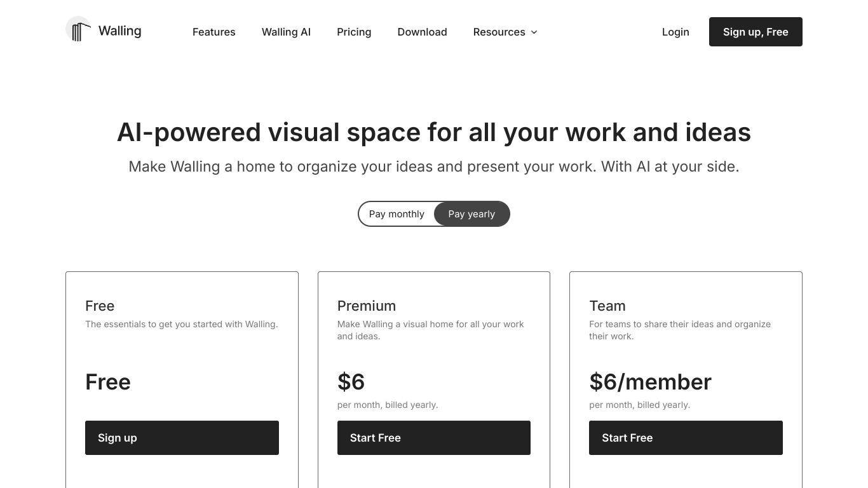Expand the Resources dropdown menu
This screenshot has width=868, height=488.
click(x=505, y=32)
